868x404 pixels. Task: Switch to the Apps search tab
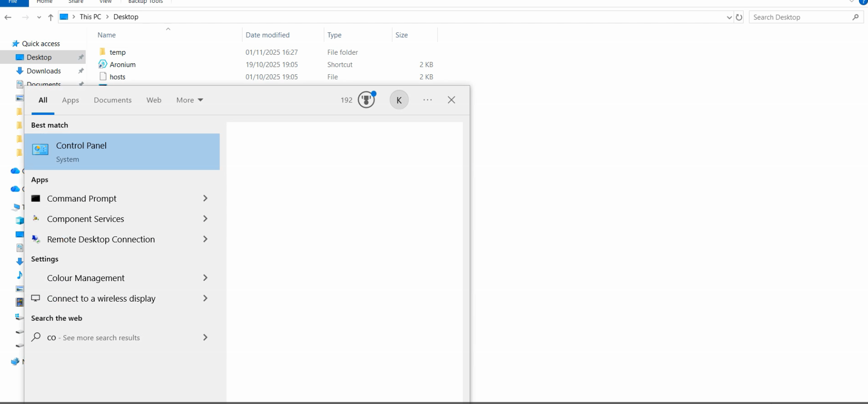pos(71,100)
